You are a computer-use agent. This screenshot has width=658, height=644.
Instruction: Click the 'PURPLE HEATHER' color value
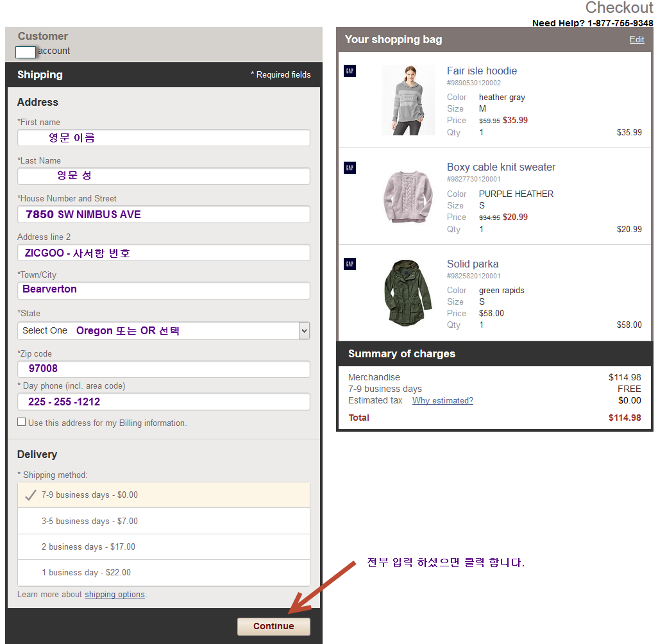pos(516,194)
